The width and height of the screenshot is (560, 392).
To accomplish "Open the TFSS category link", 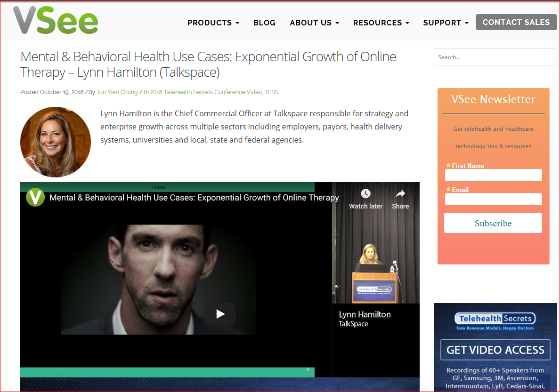I will [x=271, y=92].
